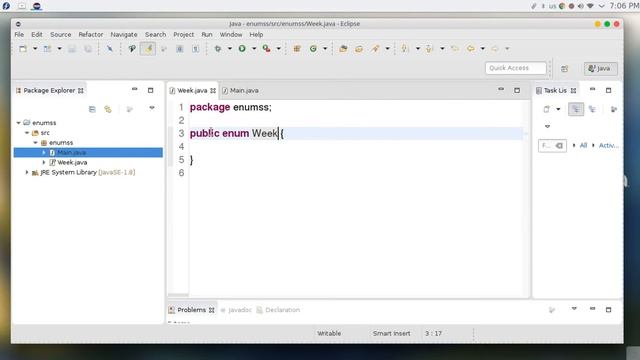Screen dimensions: 640x360
Task: Expand the Week.java tree node
Action: pos(44,162)
